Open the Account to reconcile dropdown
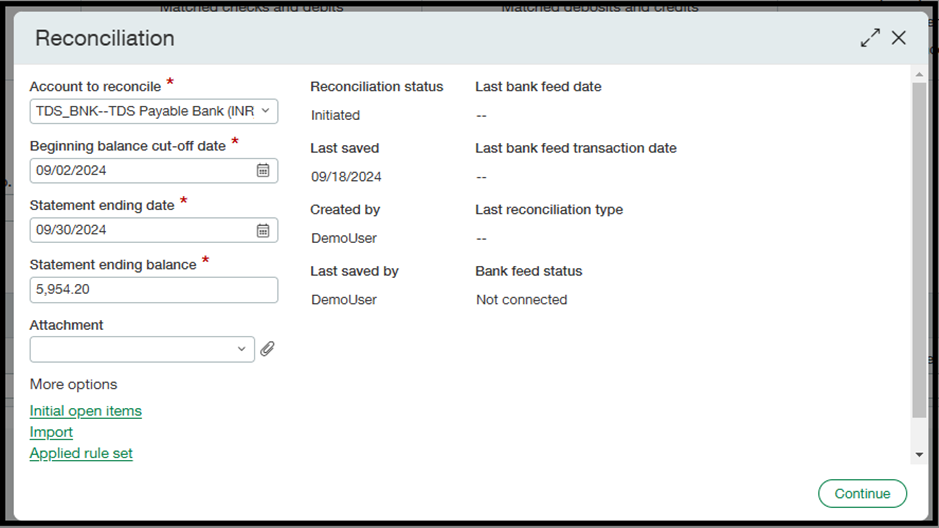 (x=153, y=111)
